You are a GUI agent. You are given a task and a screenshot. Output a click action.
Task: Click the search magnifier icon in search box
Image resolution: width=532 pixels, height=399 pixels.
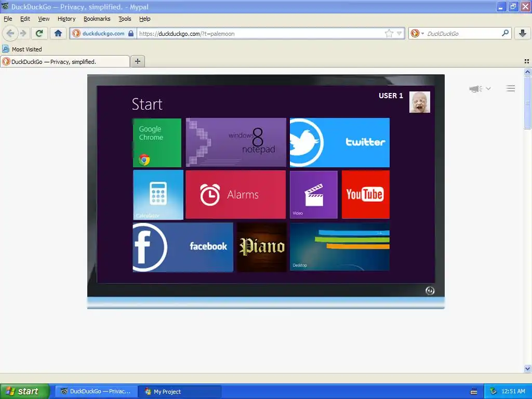coord(505,33)
